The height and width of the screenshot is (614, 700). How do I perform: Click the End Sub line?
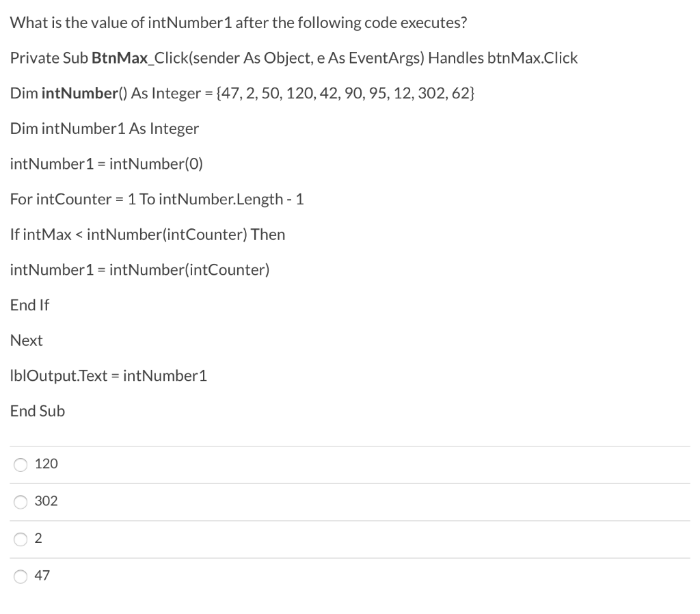tap(38, 411)
